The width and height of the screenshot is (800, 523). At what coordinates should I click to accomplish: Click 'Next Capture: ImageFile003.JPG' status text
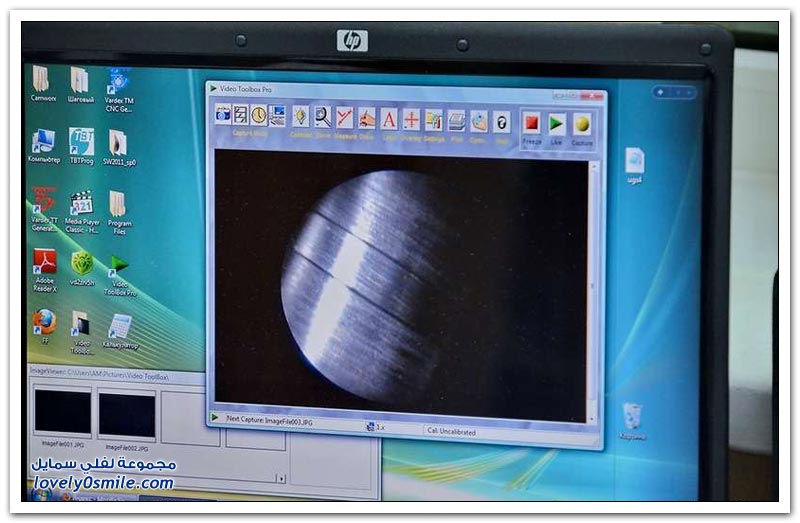[x=269, y=420]
